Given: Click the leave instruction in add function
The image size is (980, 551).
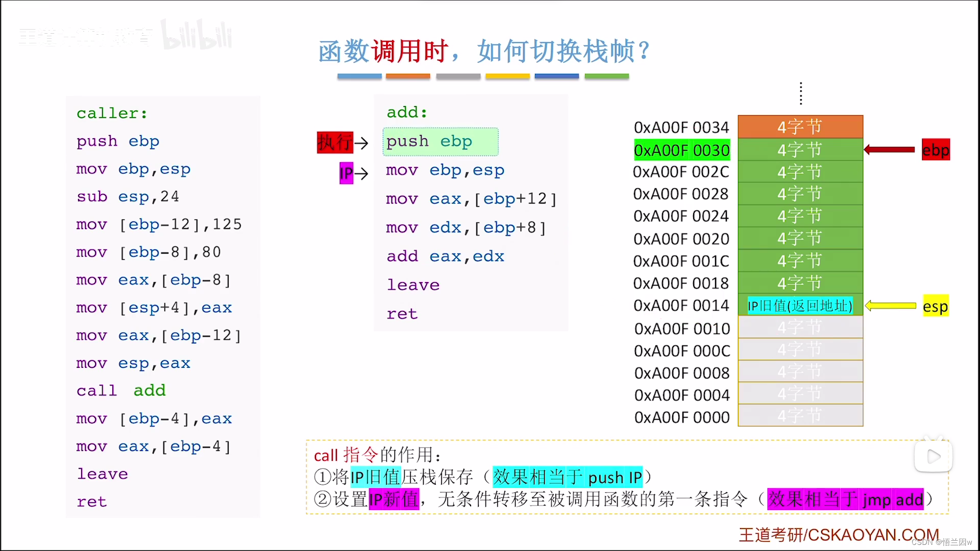Looking at the screenshot, I should click(413, 285).
